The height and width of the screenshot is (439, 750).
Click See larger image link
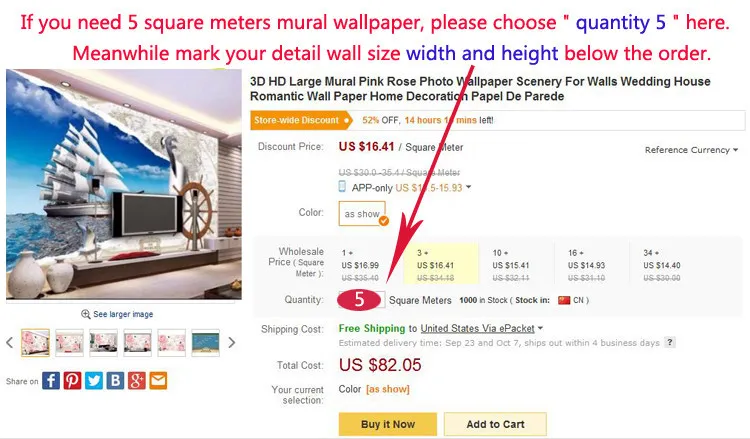(118, 314)
